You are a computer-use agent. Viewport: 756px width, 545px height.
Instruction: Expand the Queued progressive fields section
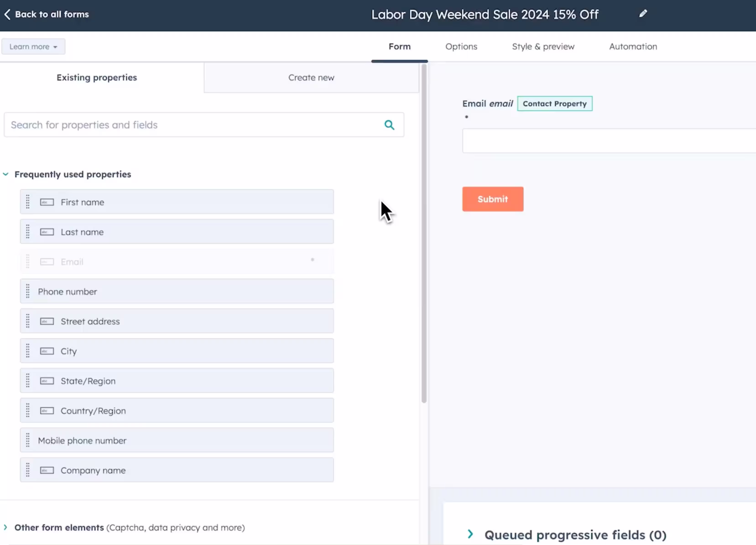click(x=470, y=534)
